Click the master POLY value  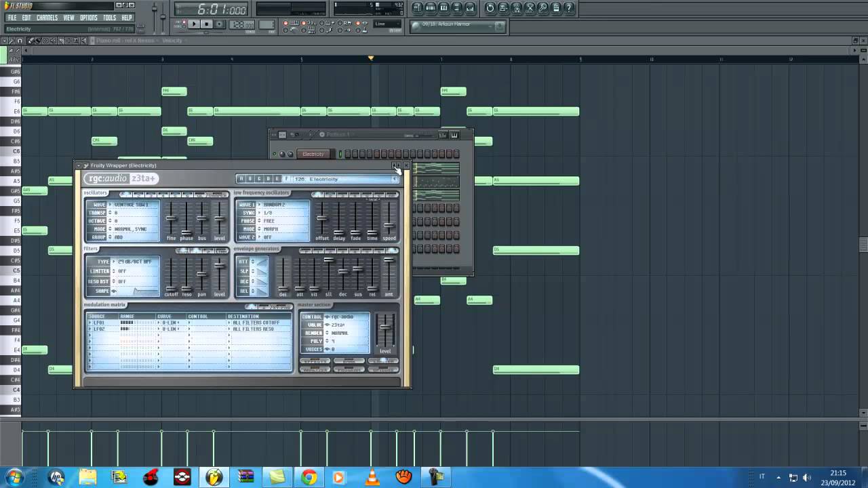pyautogui.click(x=346, y=341)
